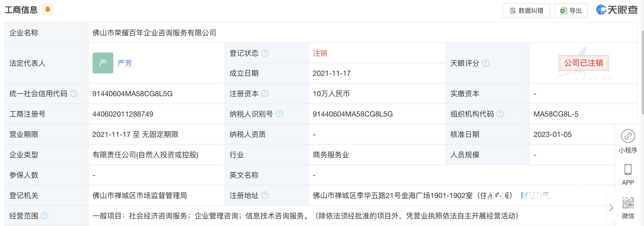Expand the right sidebar chevron arrow
Screen dimensions: 644x226
pos(611,208)
